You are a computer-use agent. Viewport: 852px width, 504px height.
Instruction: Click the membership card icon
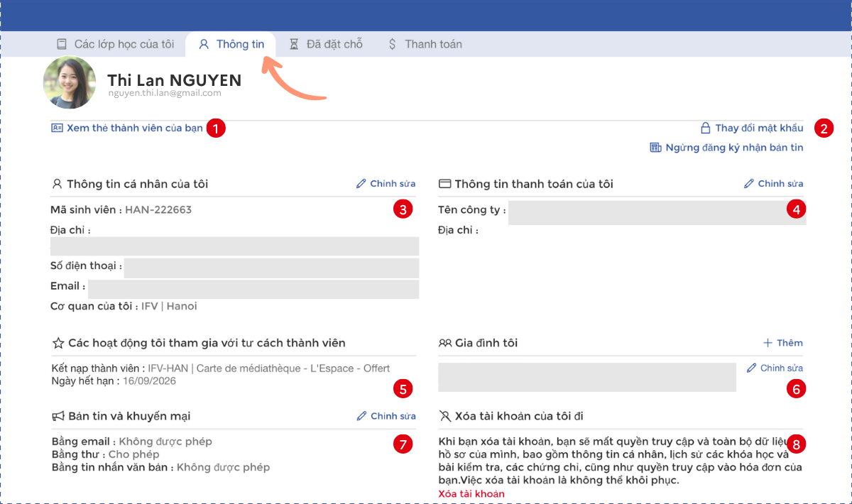click(57, 128)
